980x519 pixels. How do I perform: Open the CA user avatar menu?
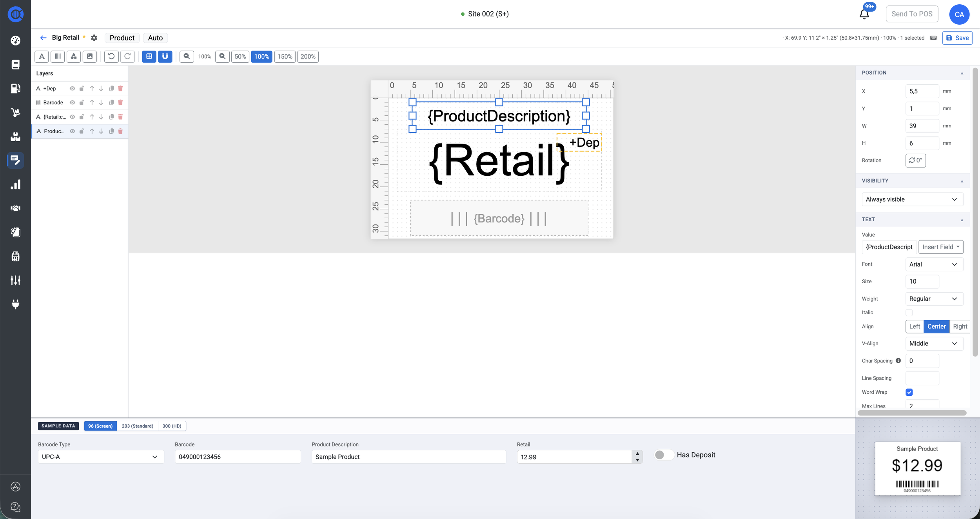[959, 15]
